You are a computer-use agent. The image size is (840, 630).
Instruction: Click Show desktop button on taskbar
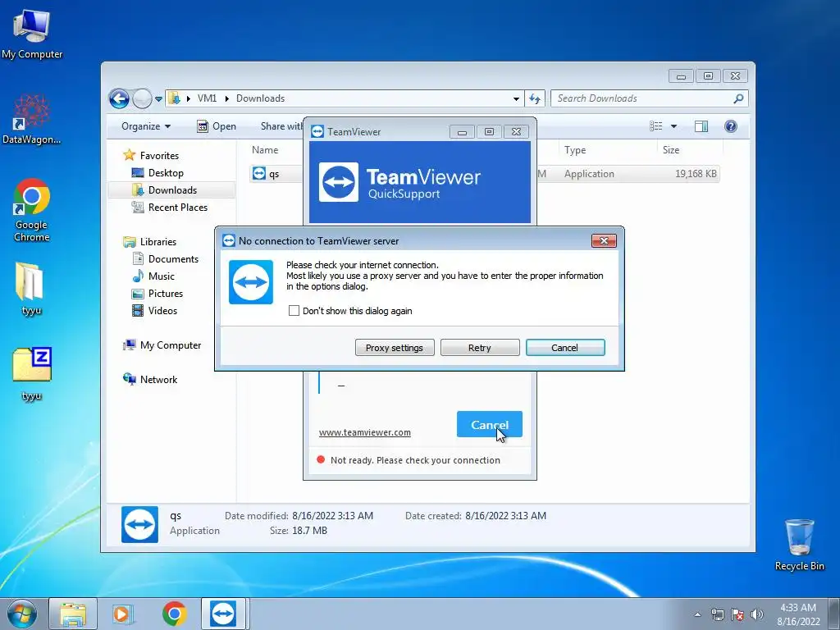834,614
